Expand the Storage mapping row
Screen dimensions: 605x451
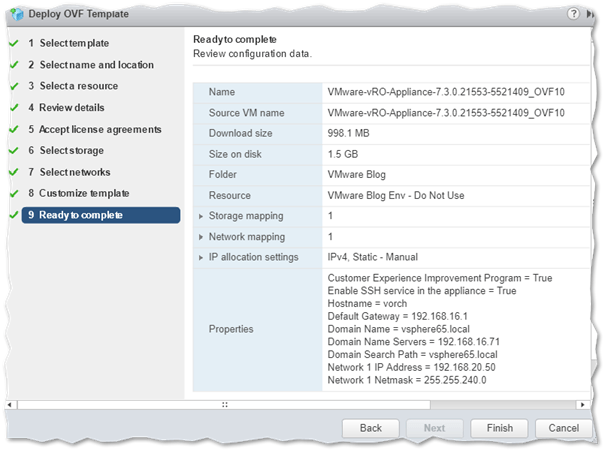pos(201,216)
